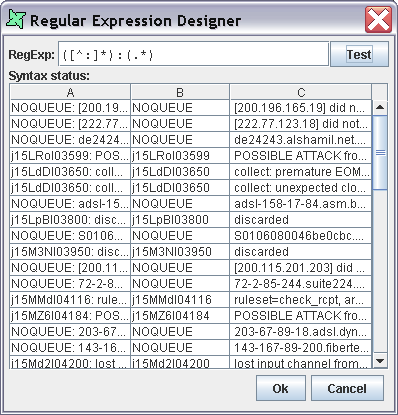This screenshot has width=398, height=415.
Task: Select column B cell 'j15MMdl04116'
Action: tap(180, 300)
